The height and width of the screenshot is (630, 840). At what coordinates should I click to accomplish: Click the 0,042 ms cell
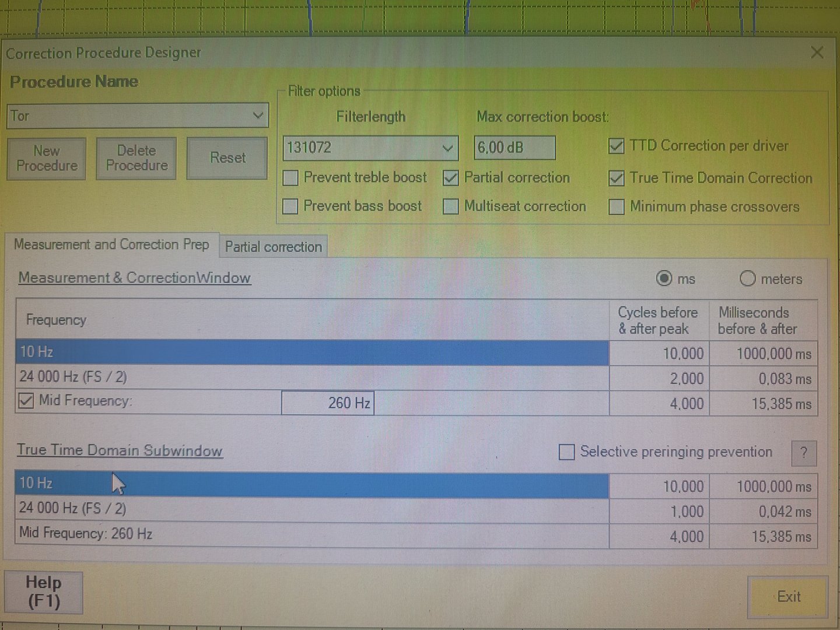[x=764, y=512]
